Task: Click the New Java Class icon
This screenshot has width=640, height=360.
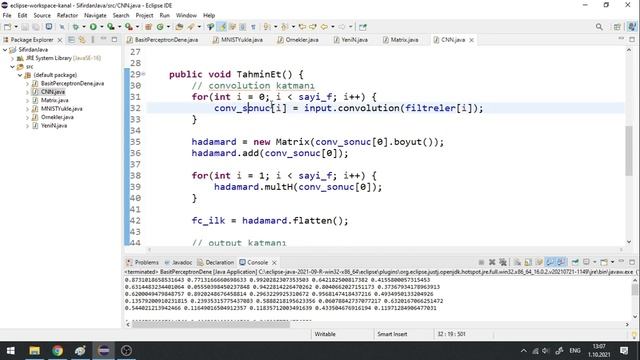Action: (160, 27)
